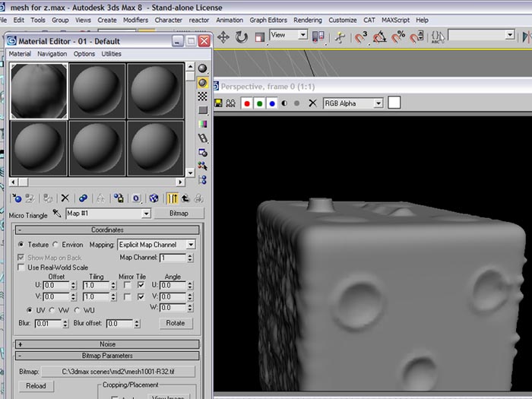Click Material Effects Channel icon
Image resolution: width=532 pixels, height=399 pixels.
pyautogui.click(x=136, y=198)
